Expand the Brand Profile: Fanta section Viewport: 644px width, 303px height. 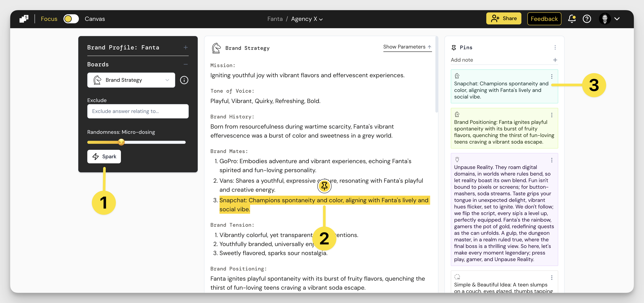click(186, 47)
